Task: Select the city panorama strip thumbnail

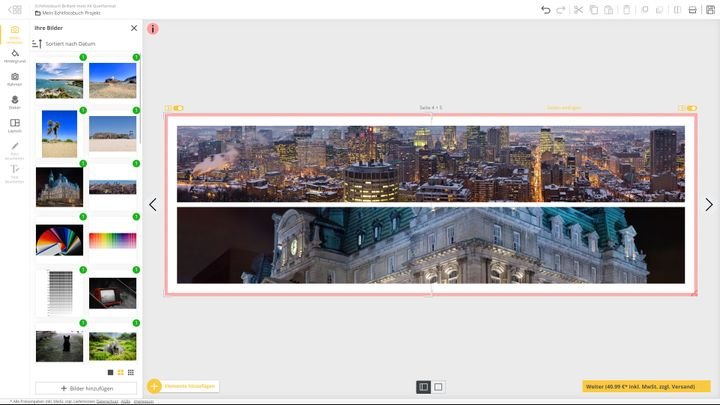Action: pyautogui.click(x=112, y=187)
